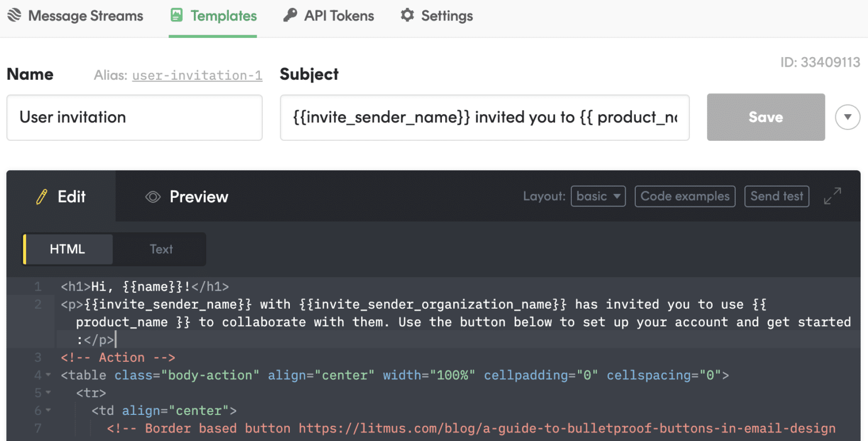Click the pencil icon on Edit
This screenshot has width=868, height=441.
41,197
